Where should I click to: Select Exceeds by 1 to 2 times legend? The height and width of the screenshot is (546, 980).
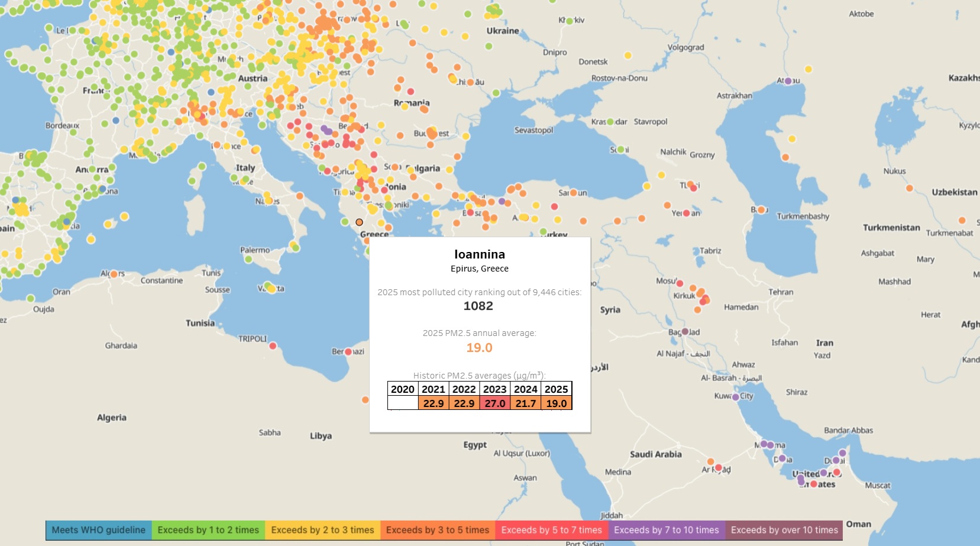(x=208, y=530)
